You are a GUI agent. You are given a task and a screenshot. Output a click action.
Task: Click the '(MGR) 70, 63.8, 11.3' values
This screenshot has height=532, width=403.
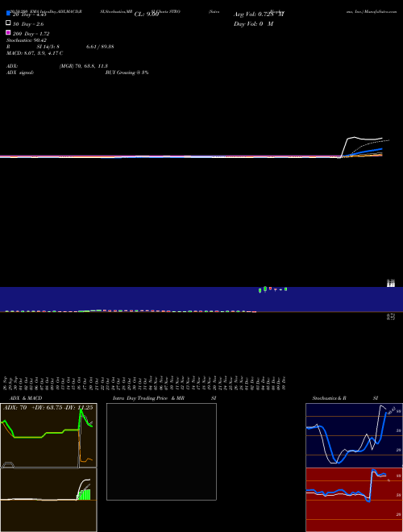(84, 66)
